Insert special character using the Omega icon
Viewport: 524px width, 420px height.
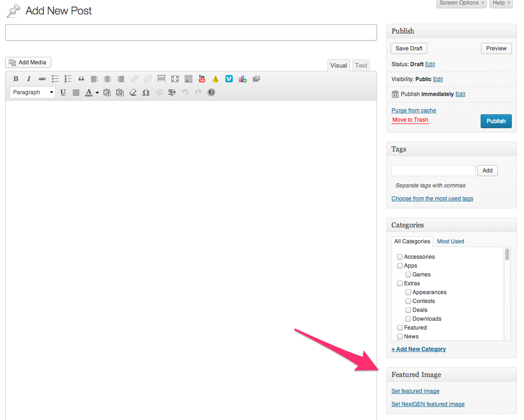click(x=146, y=92)
